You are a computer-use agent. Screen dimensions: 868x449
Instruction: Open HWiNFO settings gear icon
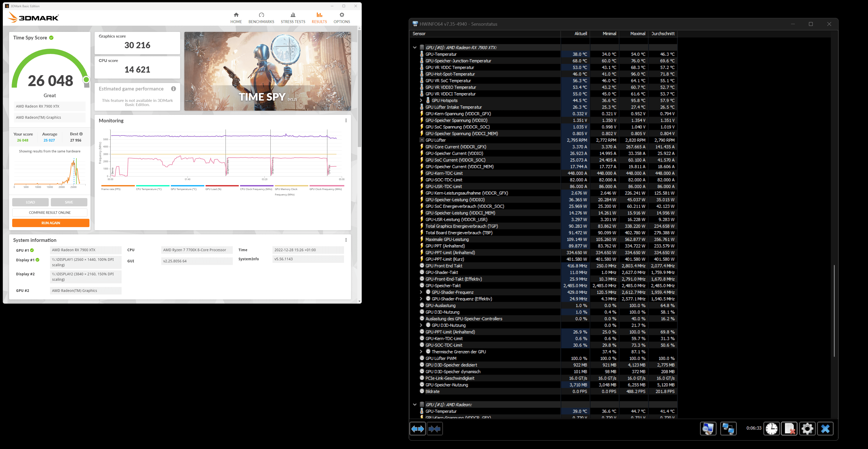pos(807,429)
